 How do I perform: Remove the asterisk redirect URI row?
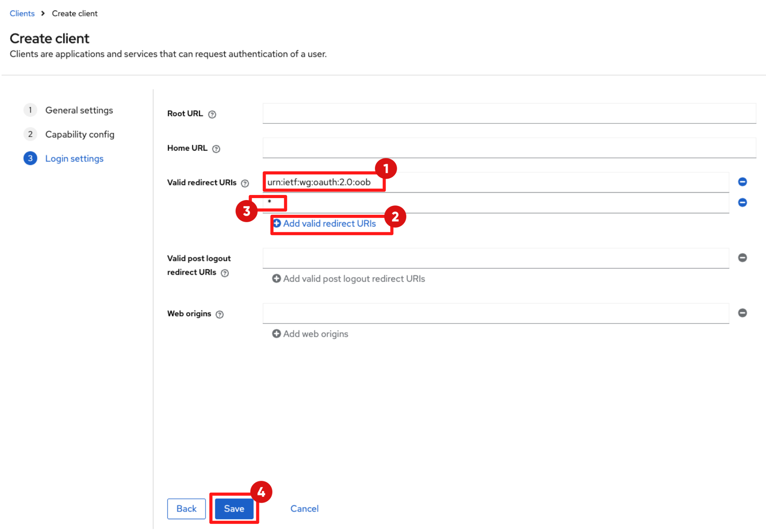[742, 202]
